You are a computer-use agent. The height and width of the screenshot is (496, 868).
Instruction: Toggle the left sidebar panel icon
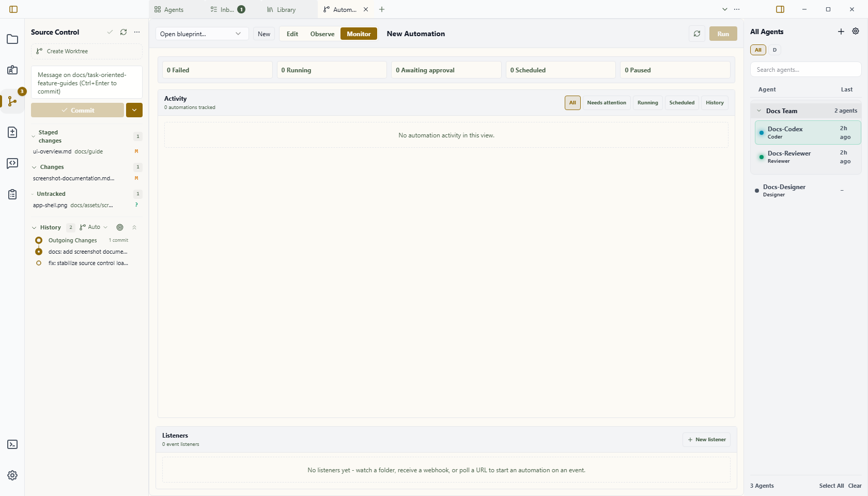(13, 9)
